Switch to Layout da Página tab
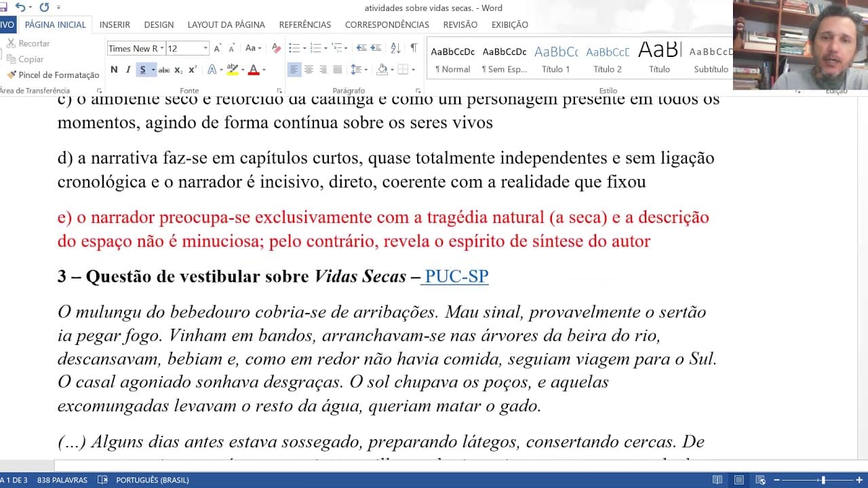Viewport: 868px width, 488px height. tap(226, 24)
